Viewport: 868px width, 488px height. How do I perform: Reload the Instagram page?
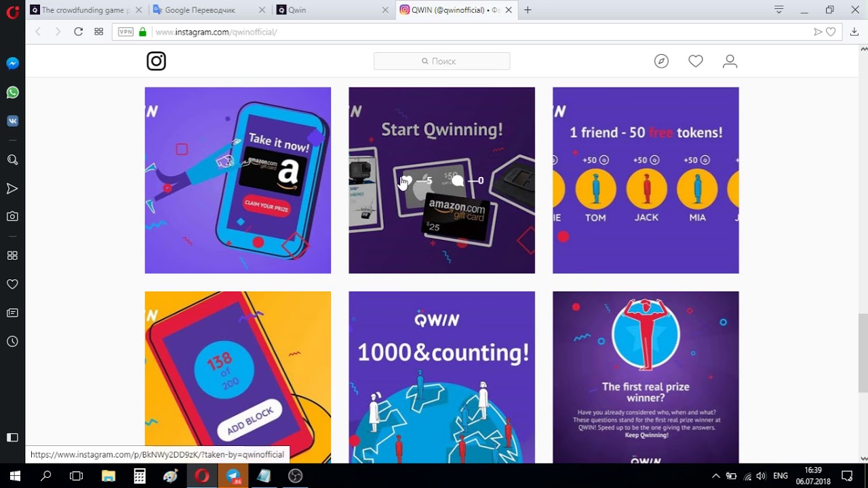pyautogui.click(x=78, y=32)
